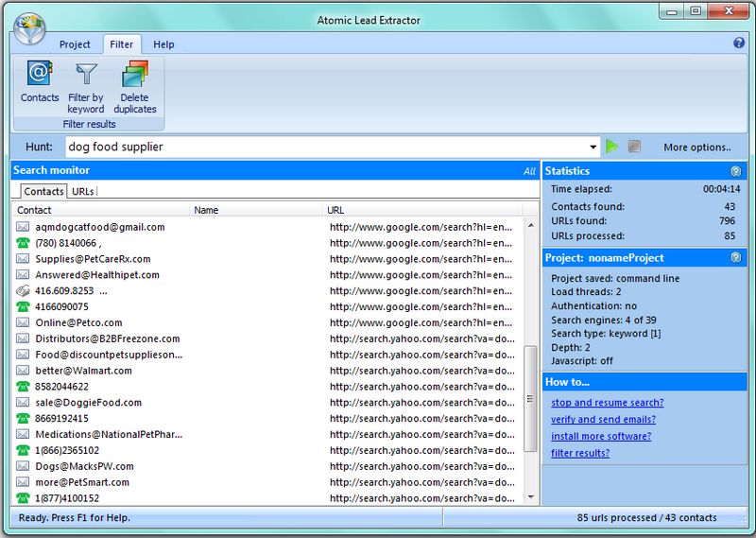Click 'Javascript: off' text
The width and height of the screenshot is (756, 538).
click(582, 361)
